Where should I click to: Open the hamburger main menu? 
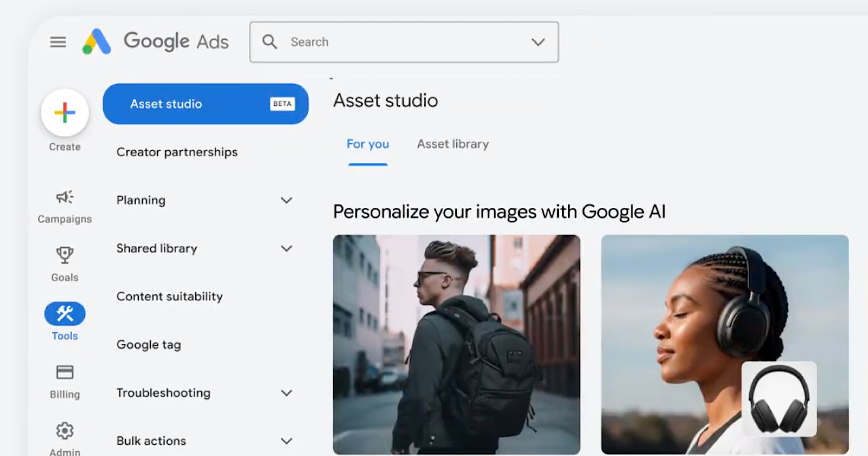58,42
